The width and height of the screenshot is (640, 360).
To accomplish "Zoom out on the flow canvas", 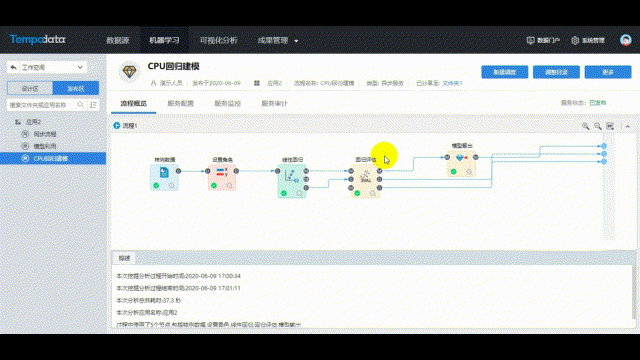I will pyautogui.click(x=598, y=126).
